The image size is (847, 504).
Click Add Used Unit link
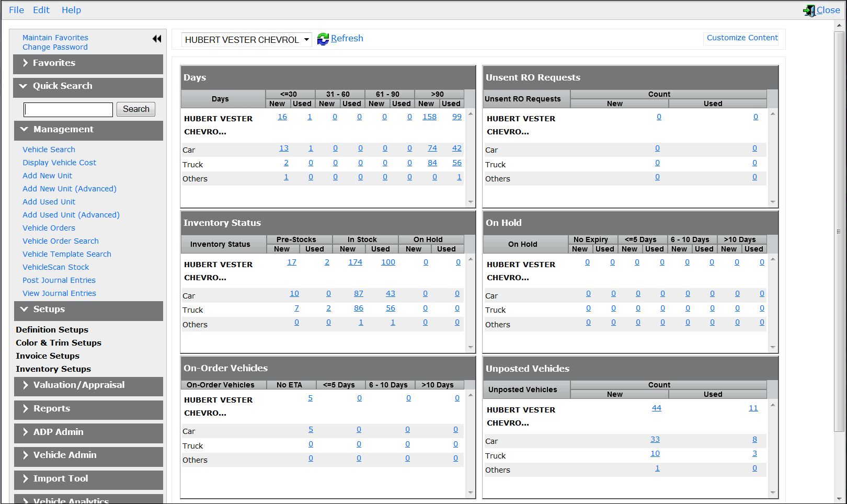coord(49,202)
